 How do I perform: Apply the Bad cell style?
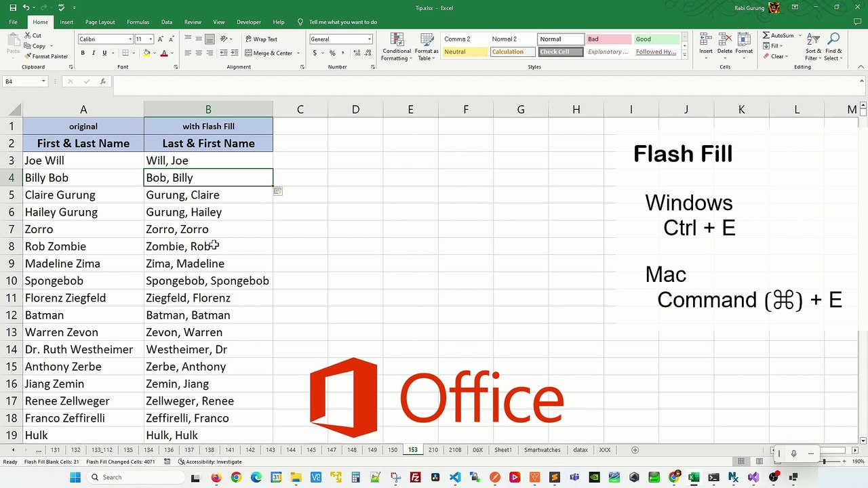pos(608,39)
